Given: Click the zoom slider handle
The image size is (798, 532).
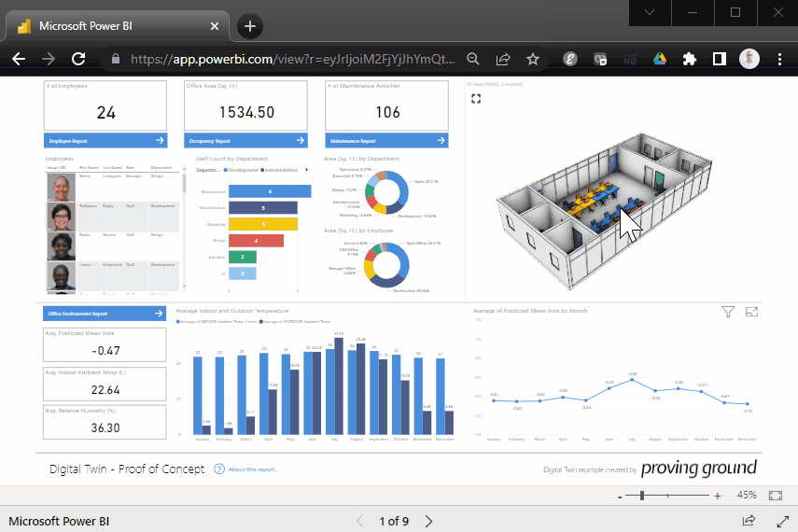Looking at the screenshot, I should click(x=642, y=496).
